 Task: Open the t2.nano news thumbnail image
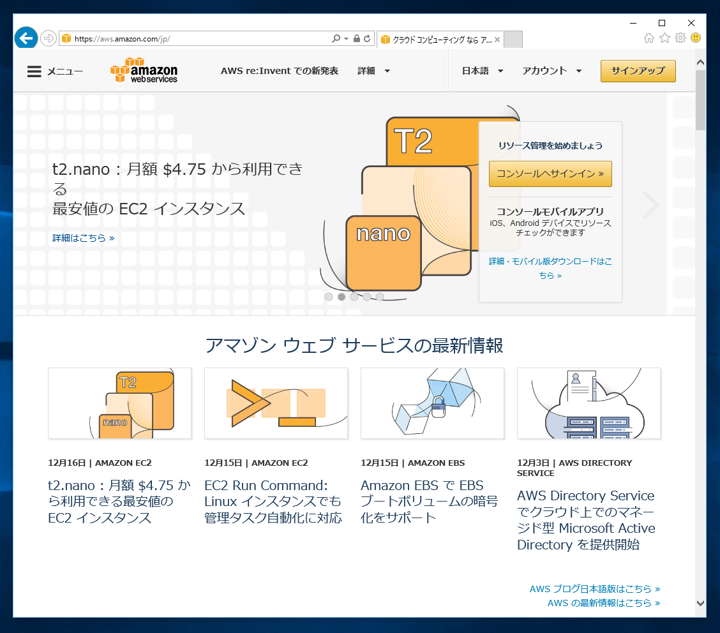[120, 403]
